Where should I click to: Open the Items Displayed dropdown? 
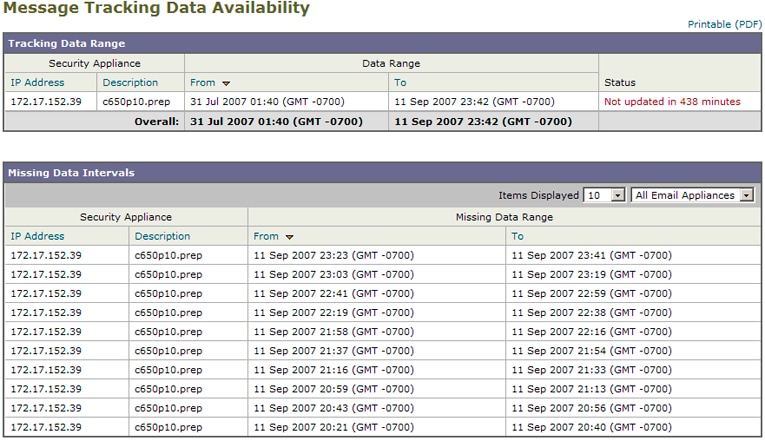click(x=604, y=195)
